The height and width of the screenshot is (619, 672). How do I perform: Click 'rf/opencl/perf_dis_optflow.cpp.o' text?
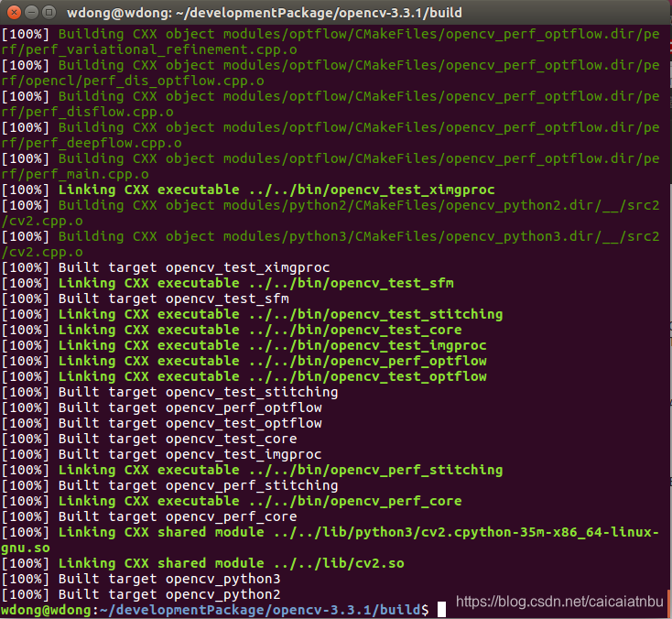click(x=133, y=81)
